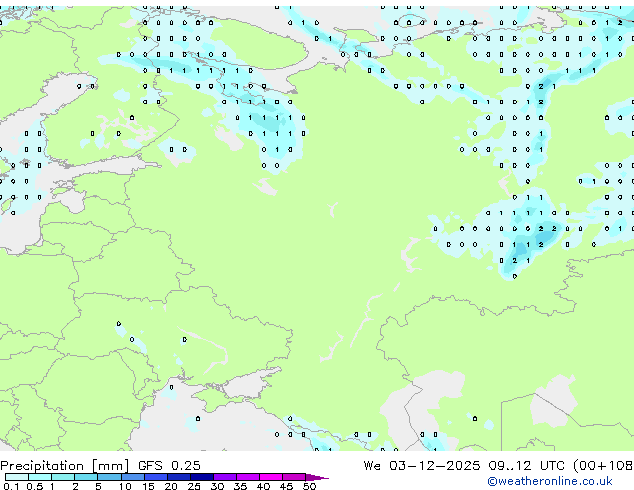This screenshot has height=490, width=634.
Task: Select the 2–5 mm legend swatch
Action: point(86,477)
